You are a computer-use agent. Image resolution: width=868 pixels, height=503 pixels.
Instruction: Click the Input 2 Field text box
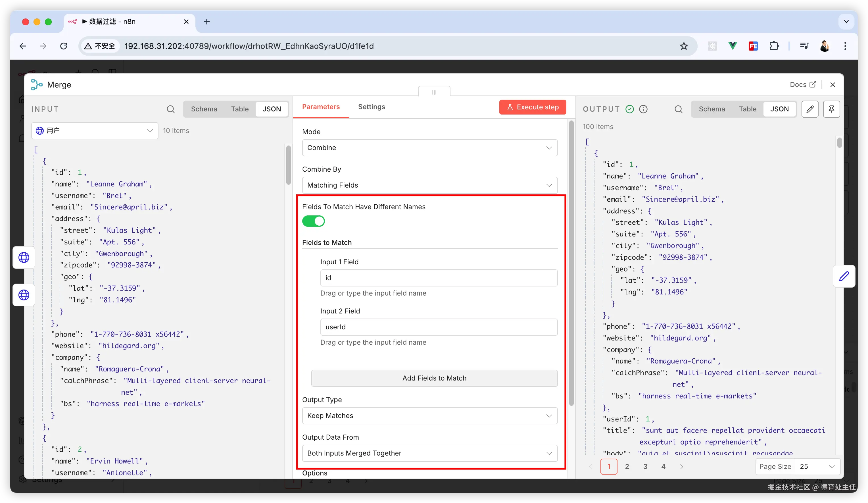pos(439,327)
